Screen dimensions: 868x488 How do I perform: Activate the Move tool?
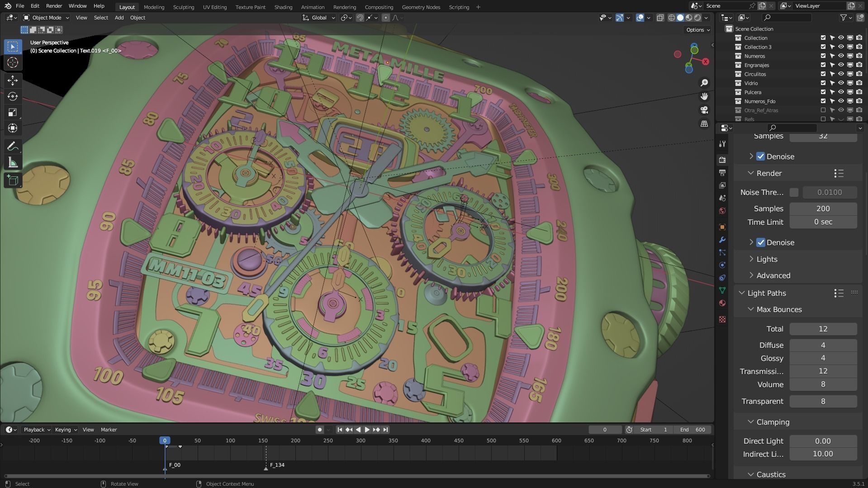(x=13, y=81)
